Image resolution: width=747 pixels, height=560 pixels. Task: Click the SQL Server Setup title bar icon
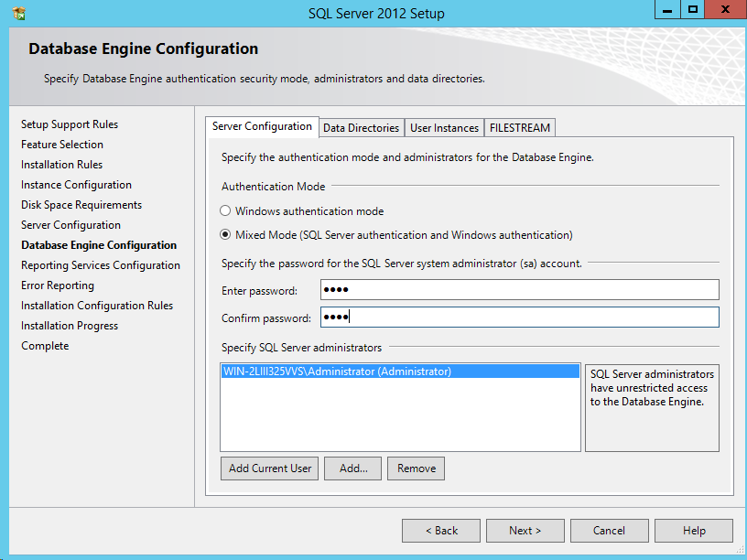(x=18, y=14)
